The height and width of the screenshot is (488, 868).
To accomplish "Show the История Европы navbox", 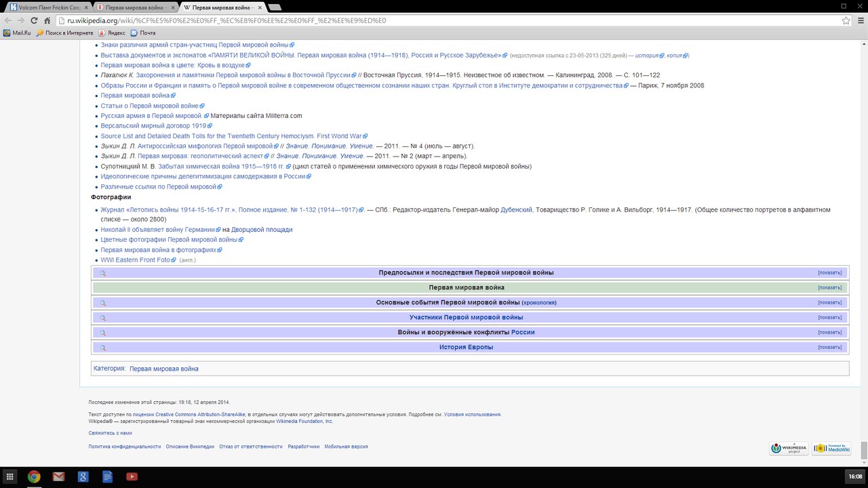I will [830, 348].
